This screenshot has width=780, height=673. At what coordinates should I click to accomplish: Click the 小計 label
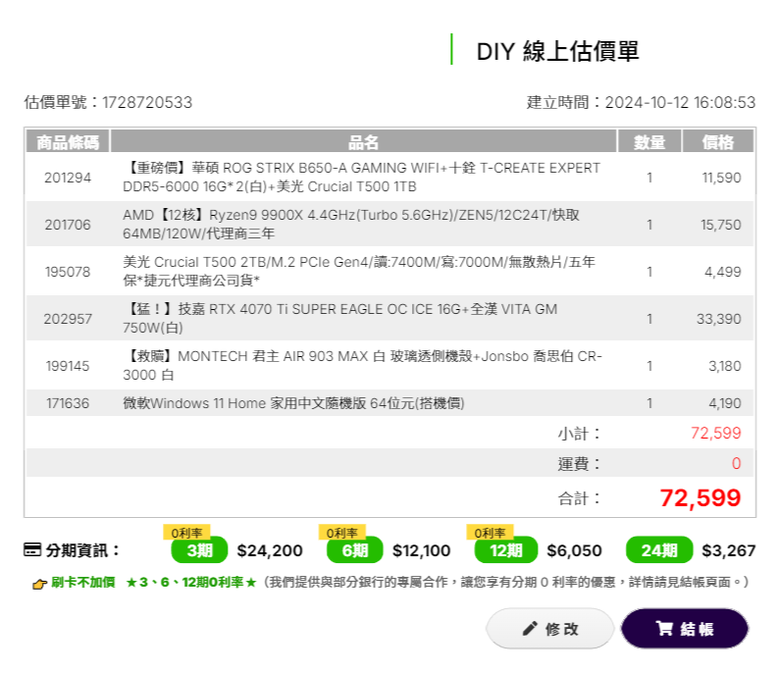(x=579, y=434)
